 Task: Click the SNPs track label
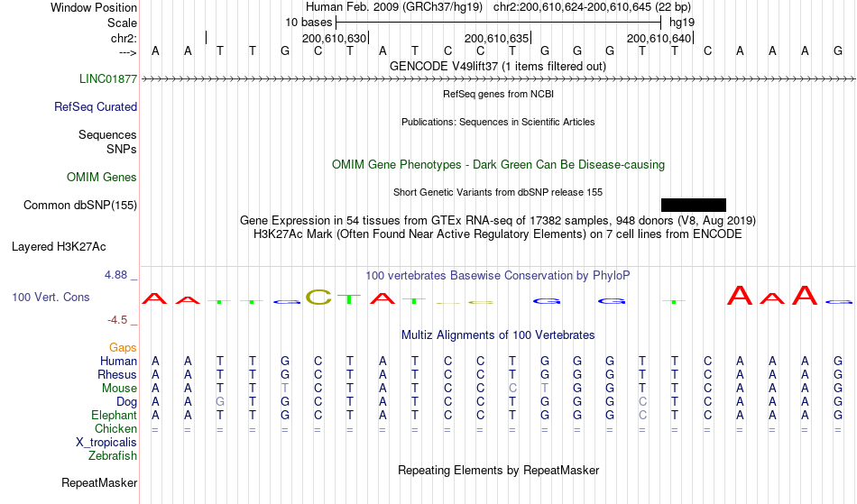tap(122, 149)
